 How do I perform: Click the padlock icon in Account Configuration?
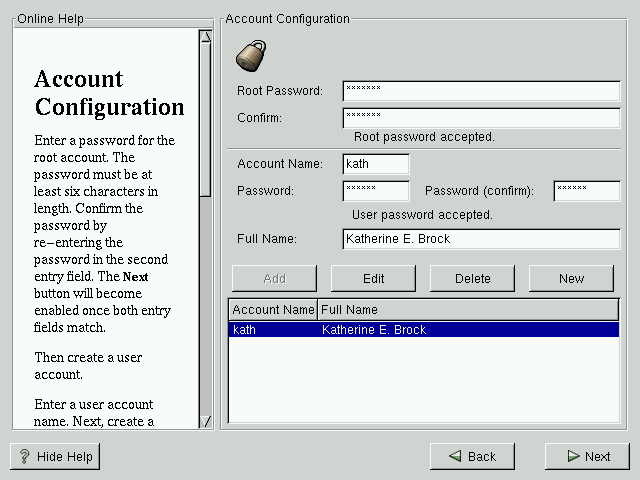tap(251, 54)
